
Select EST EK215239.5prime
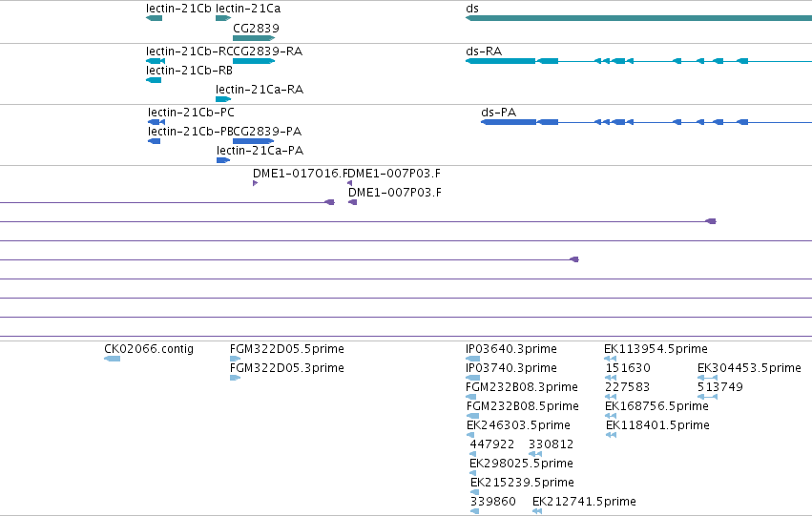[474, 493]
